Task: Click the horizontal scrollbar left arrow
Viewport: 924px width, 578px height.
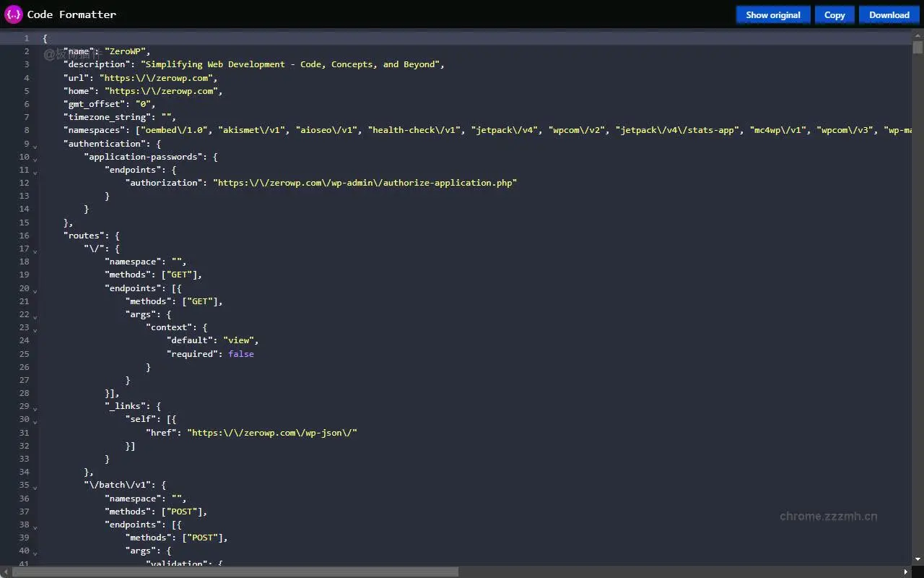Action: (6, 571)
